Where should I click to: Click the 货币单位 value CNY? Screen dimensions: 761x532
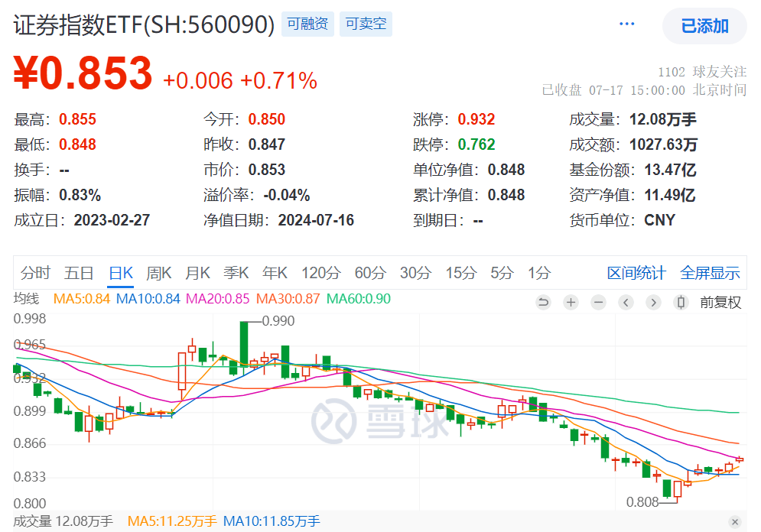659,220
